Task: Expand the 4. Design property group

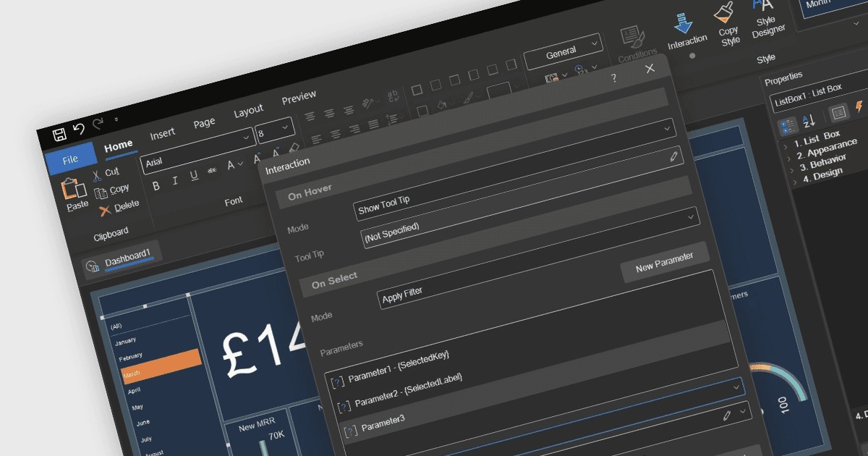Action: pyautogui.click(x=795, y=182)
